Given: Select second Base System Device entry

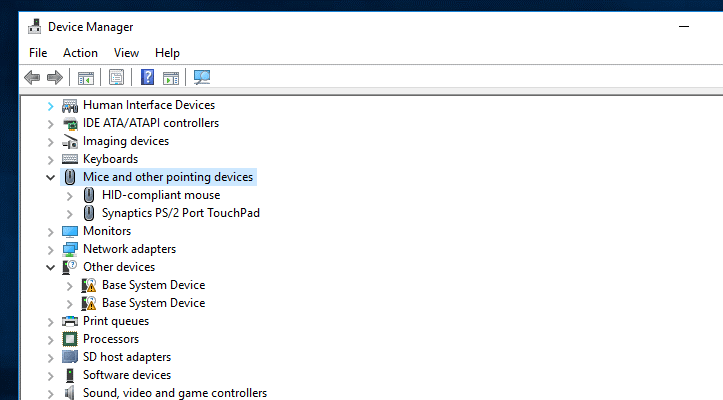Looking at the screenshot, I should [153, 303].
